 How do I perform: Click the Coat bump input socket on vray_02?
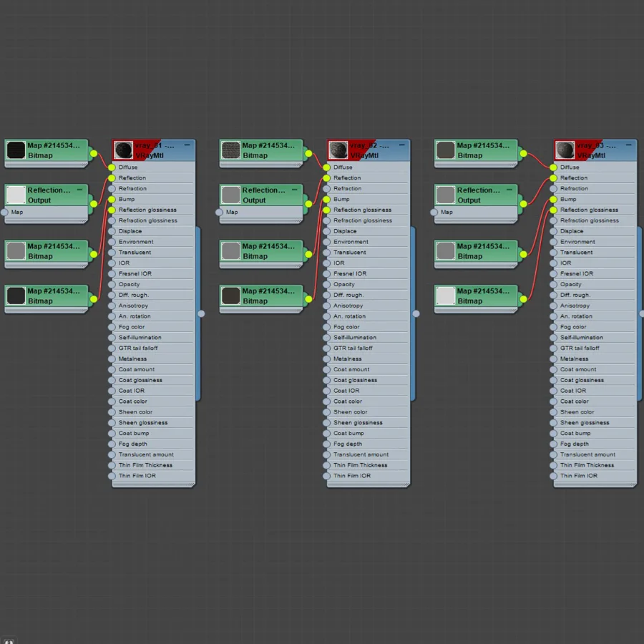click(x=326, y=434)
